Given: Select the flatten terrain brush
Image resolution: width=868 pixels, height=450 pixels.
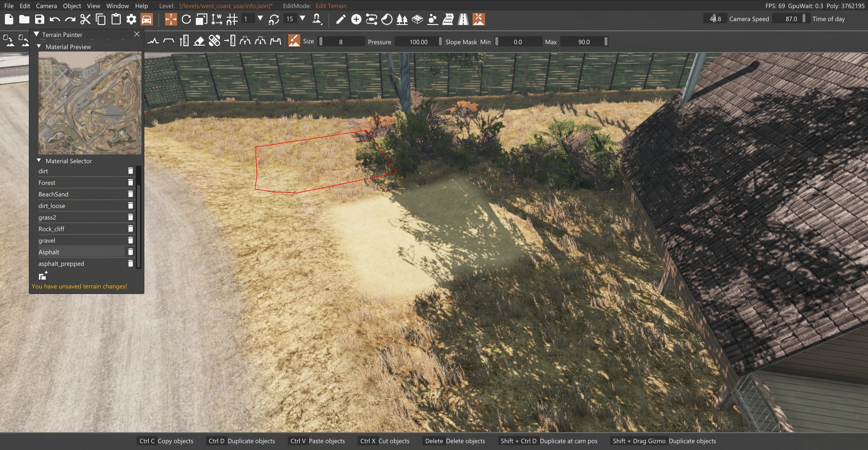Looking at the screenshot, I should 168,41.
